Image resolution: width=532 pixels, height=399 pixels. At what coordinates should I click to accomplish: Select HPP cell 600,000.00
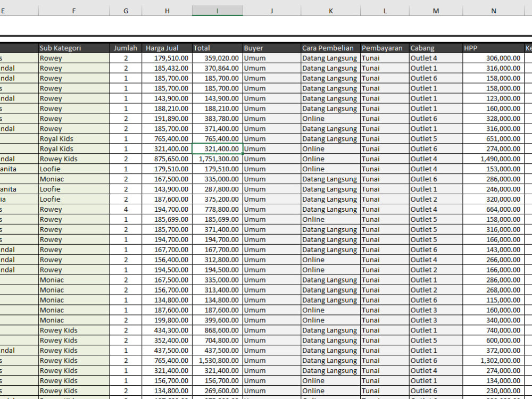(x=493, y=340)
